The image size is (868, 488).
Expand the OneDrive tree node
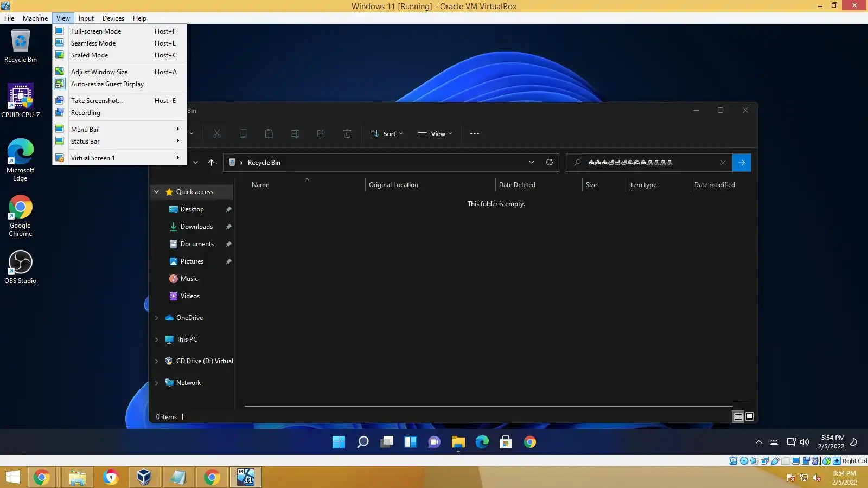point(157,318)
